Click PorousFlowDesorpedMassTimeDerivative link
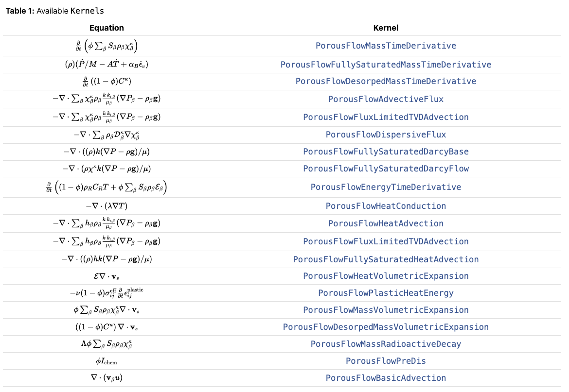Screen dimensions: 569x392 click(x=386, y=81)
